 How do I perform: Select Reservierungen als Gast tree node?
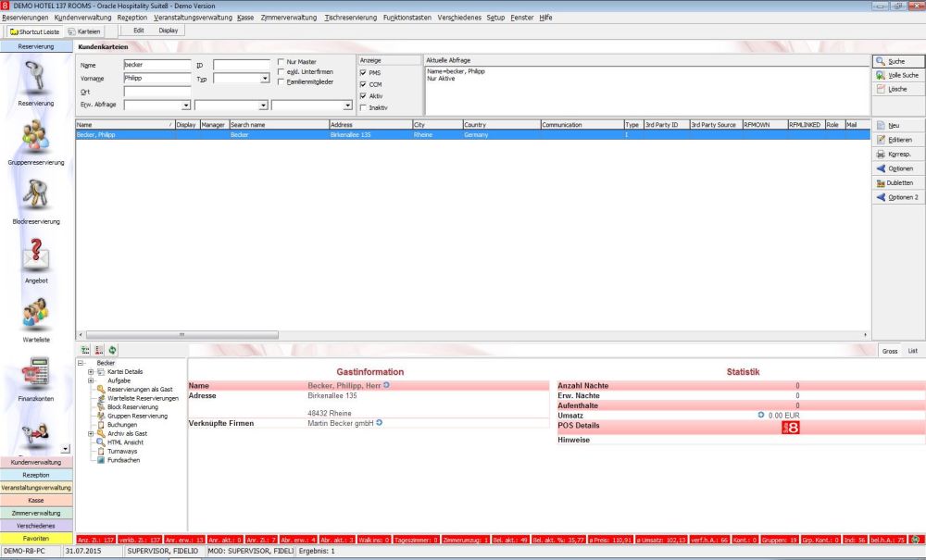coord(140,390)
